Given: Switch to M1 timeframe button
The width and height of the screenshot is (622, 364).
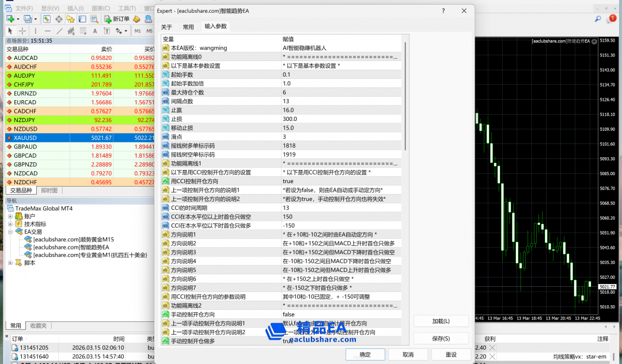Looking at the screenshot, I should click(138, 31).
